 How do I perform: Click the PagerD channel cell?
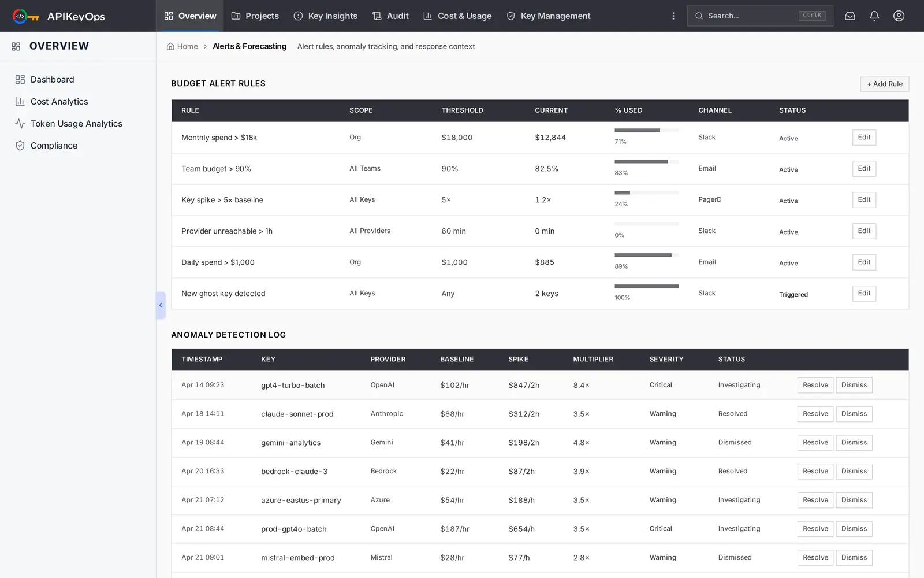[x=710, y=200]
